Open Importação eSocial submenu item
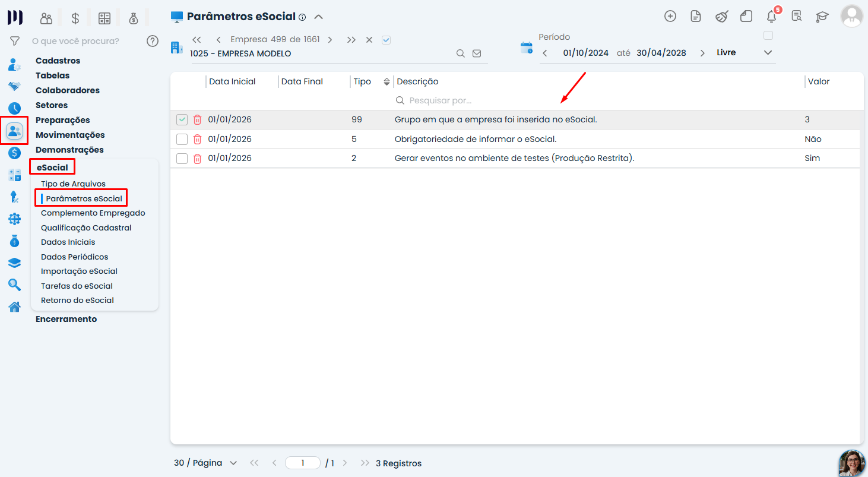Viewport: 868px width, 477px height. point(79,271)
